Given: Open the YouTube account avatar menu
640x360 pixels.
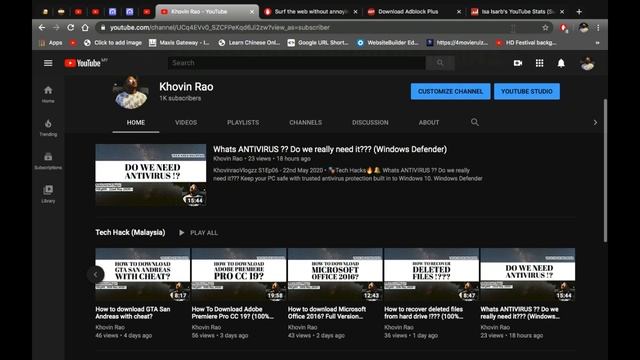Looking at the screenshot, I should [587, 63].
